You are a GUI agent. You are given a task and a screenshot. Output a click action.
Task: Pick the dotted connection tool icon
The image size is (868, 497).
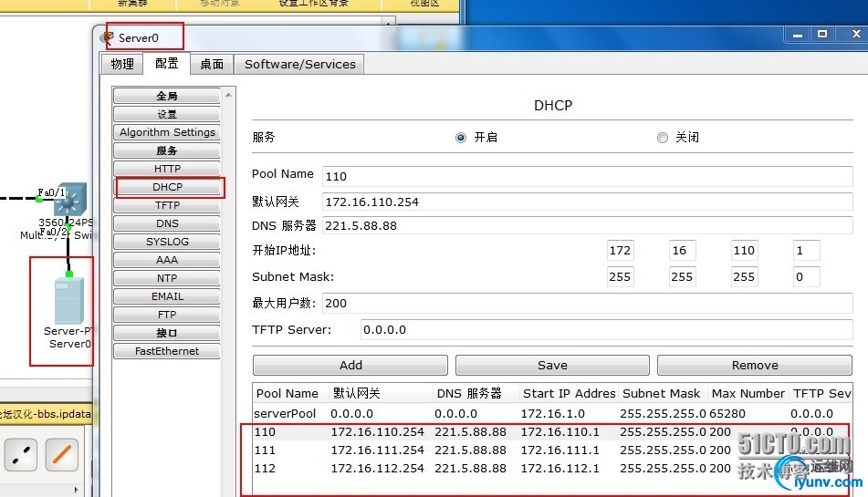[x=21, y=455]
